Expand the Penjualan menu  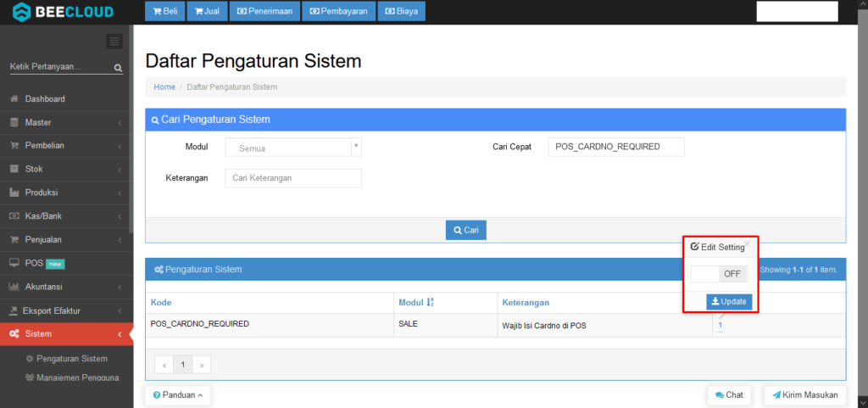(66, 240)
